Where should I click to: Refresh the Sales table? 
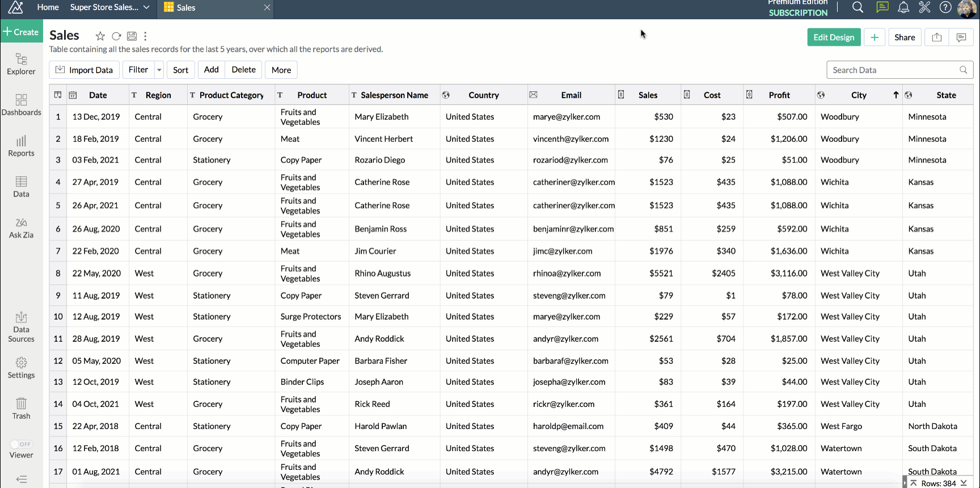(116, 36)
